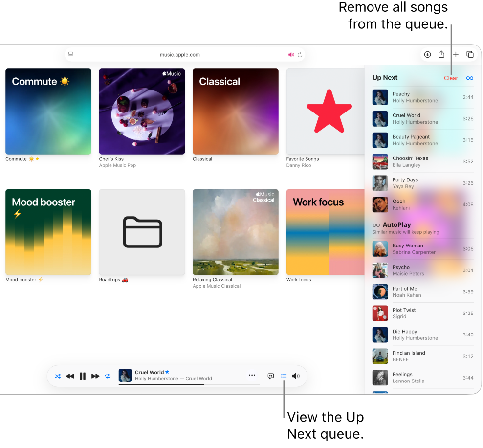Click the Forty Days album artwork
This screenshot has height=448, width=483.
point(380,183)
